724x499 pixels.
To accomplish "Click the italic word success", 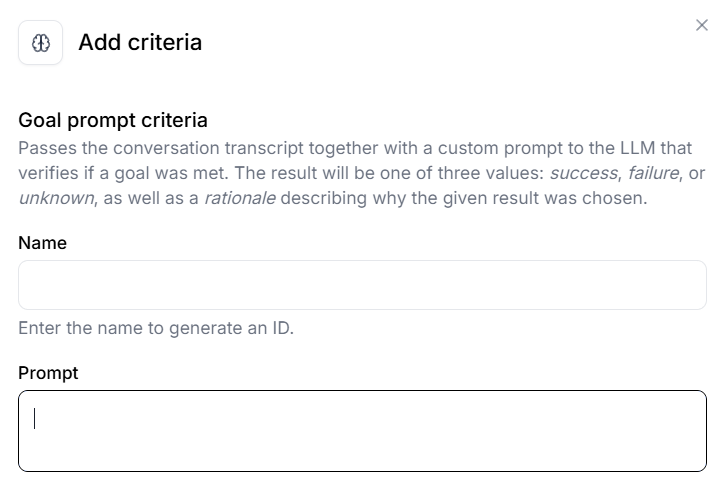I will [x=582, y=173].
